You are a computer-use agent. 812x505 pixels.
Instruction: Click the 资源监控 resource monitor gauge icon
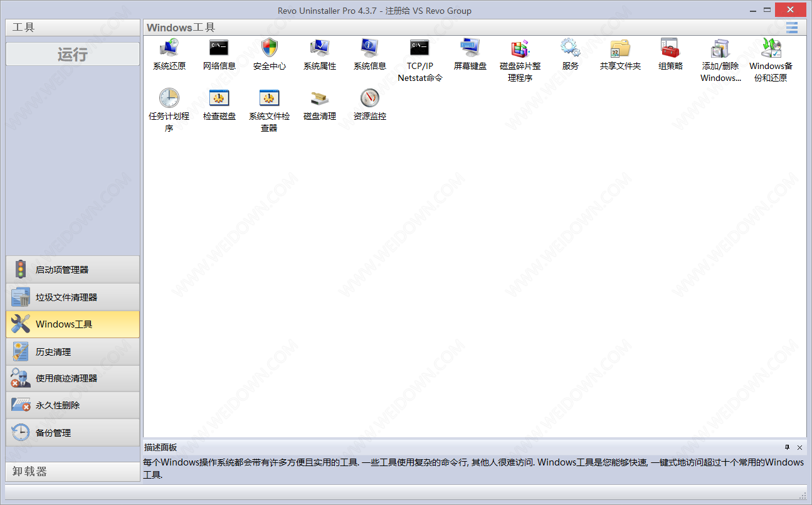369,98
